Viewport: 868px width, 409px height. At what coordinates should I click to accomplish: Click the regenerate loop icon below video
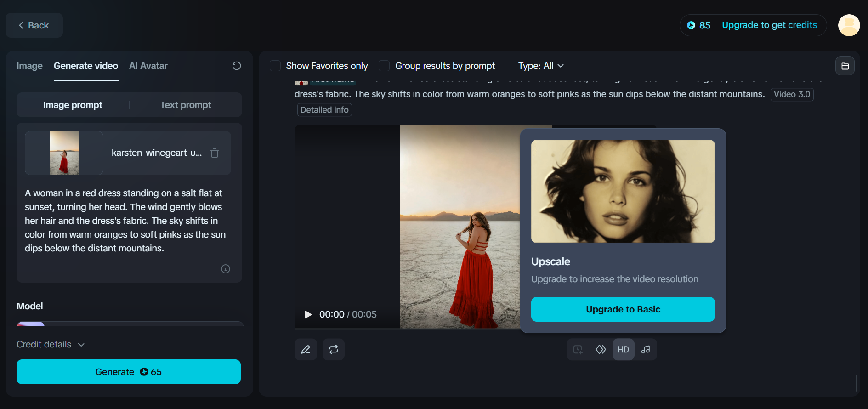coord(334,350)
